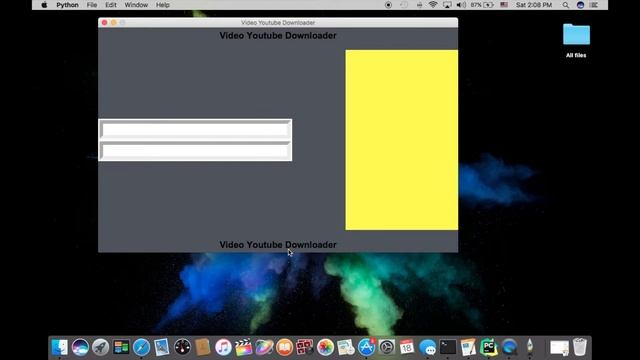Click the lower white entry field
The height and width of the screenshot is (360, 640).
(195, 151)
